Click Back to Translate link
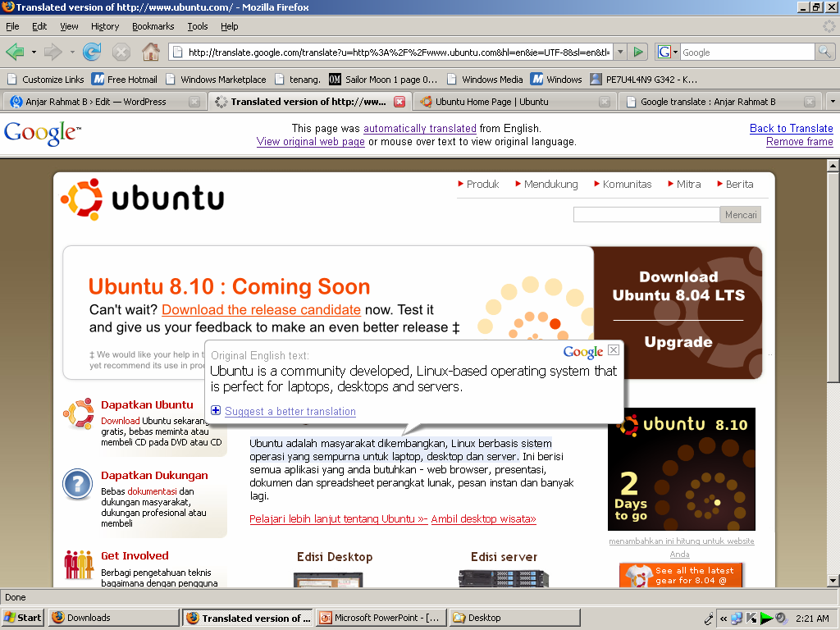Viewport: 840px width, 630px height. pyautogui.click(x=792, y=128)
